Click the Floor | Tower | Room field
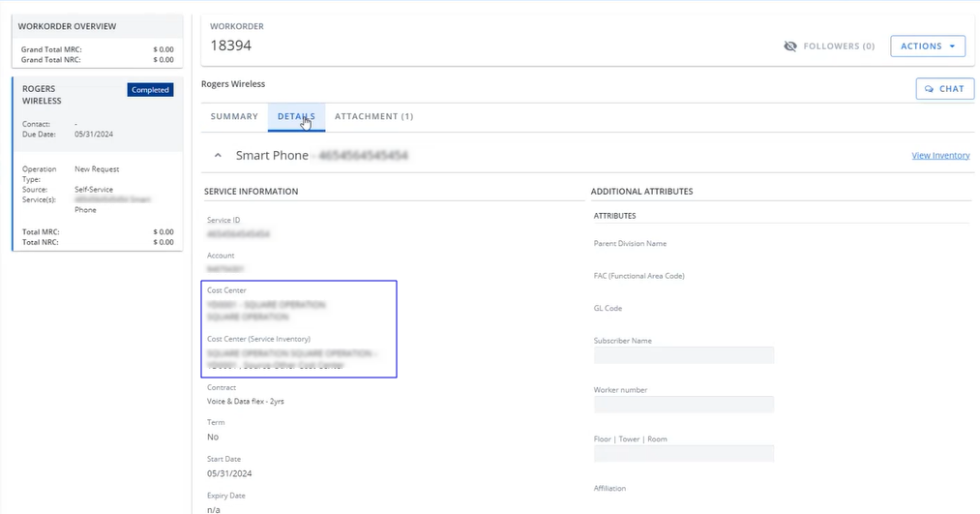The width and height of the screenshot is (980, 514). pos(683,453)
